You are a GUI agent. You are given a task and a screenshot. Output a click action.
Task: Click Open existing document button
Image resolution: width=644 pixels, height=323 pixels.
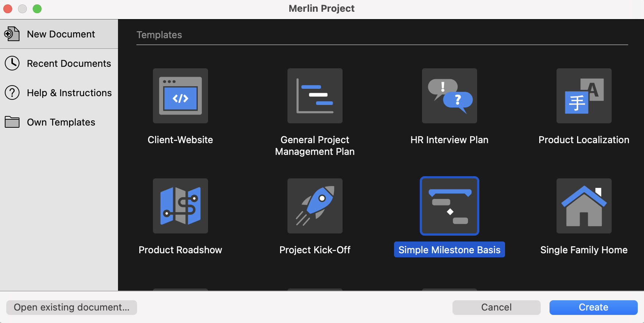click(72, 307)
